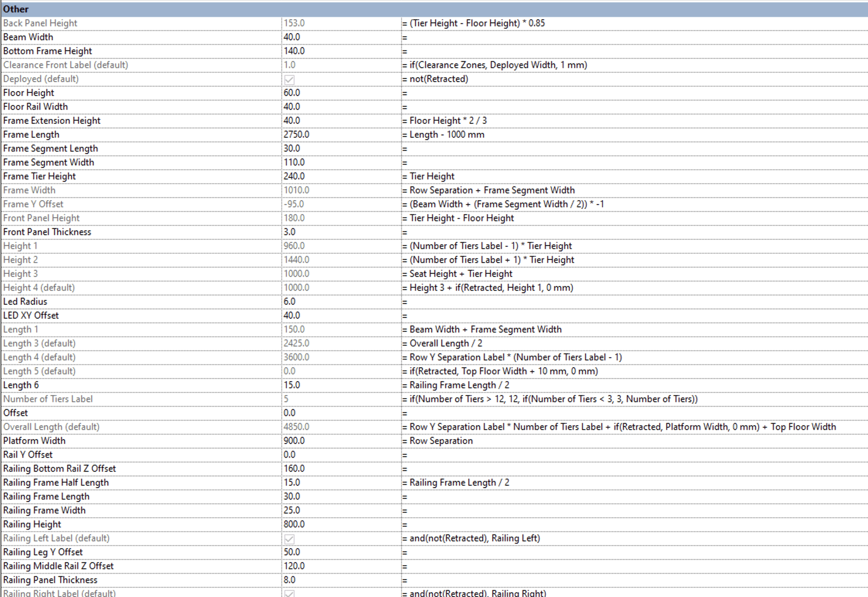This screenshot has width=868, height=597.
Task: Click the Overall Length formula cell
Action: point(618,427)
